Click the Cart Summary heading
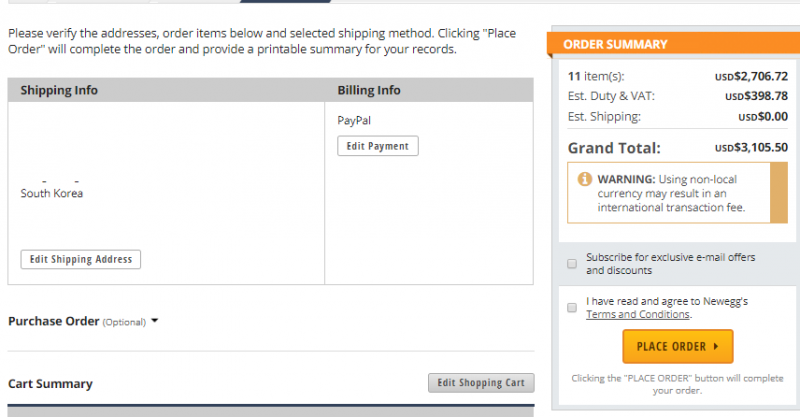This screenshot has width=800, height=417. (x=51, y=384)
